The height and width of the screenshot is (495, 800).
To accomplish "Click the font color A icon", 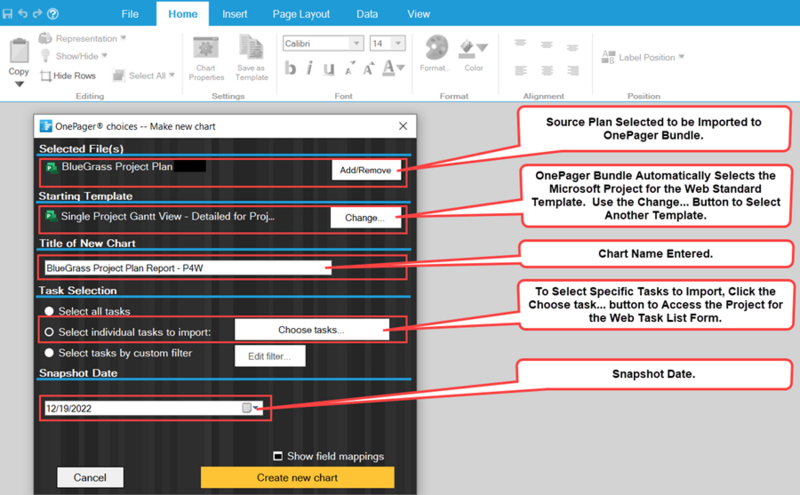I will click(389, 68).
